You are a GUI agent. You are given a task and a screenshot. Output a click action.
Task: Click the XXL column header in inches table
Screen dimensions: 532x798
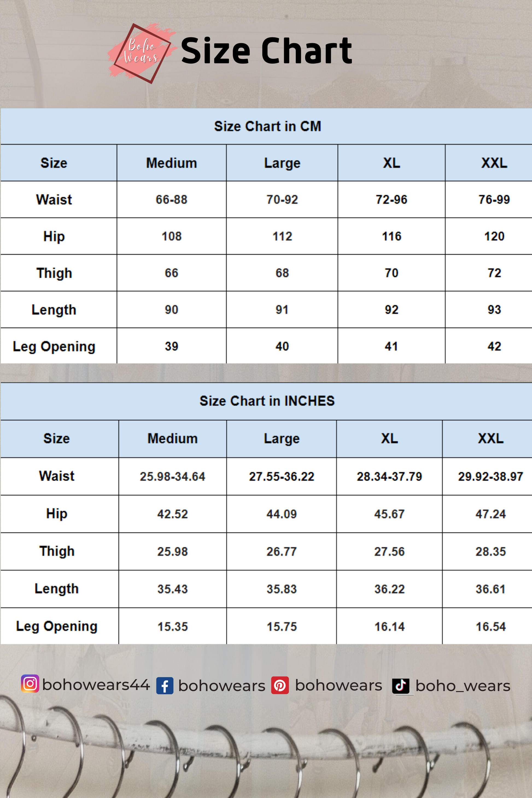click(x=491, y=439)
